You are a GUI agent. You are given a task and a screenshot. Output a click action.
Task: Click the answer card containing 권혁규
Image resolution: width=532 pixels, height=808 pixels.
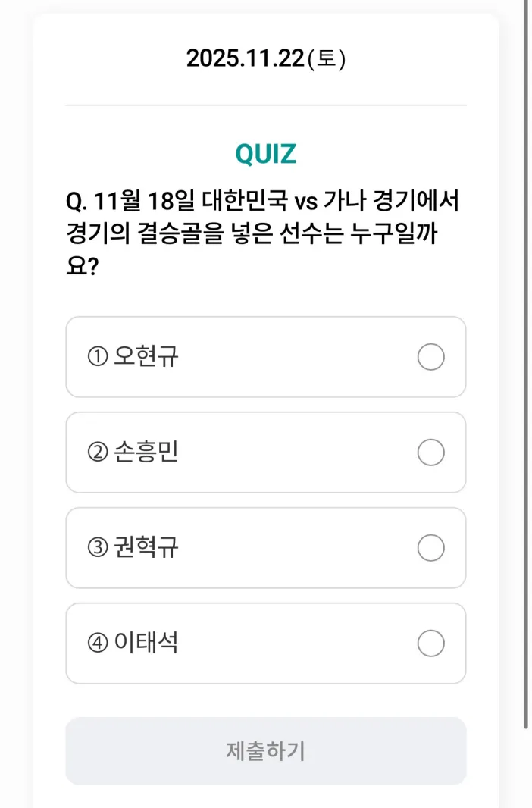point(265,547)
